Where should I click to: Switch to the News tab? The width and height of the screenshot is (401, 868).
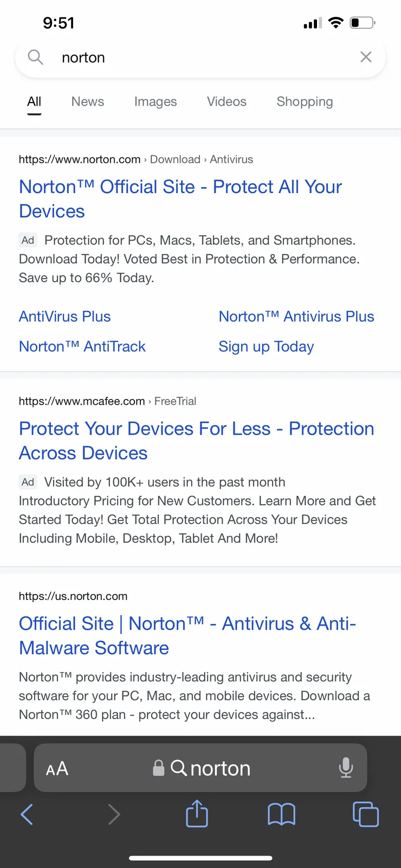(88, 101)
